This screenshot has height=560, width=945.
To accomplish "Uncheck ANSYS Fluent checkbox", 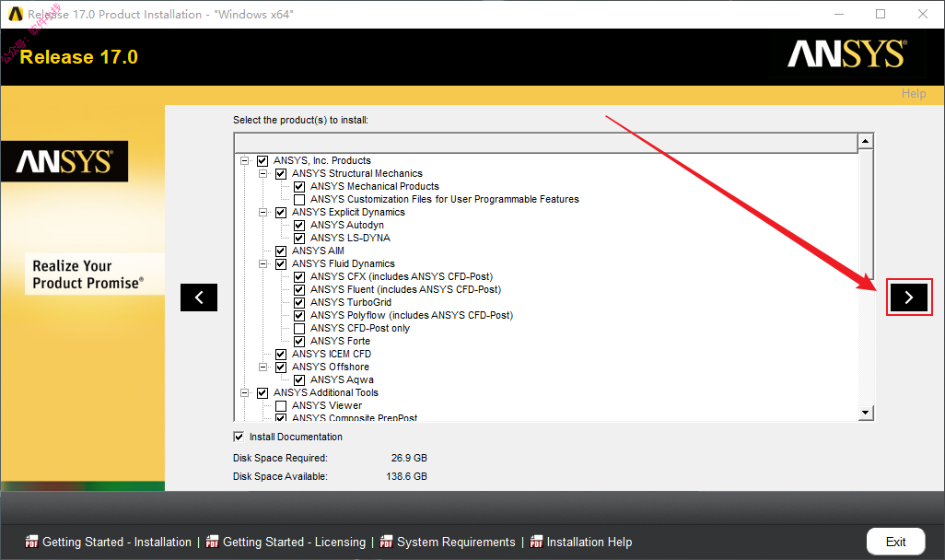I will tap(299, 290).
